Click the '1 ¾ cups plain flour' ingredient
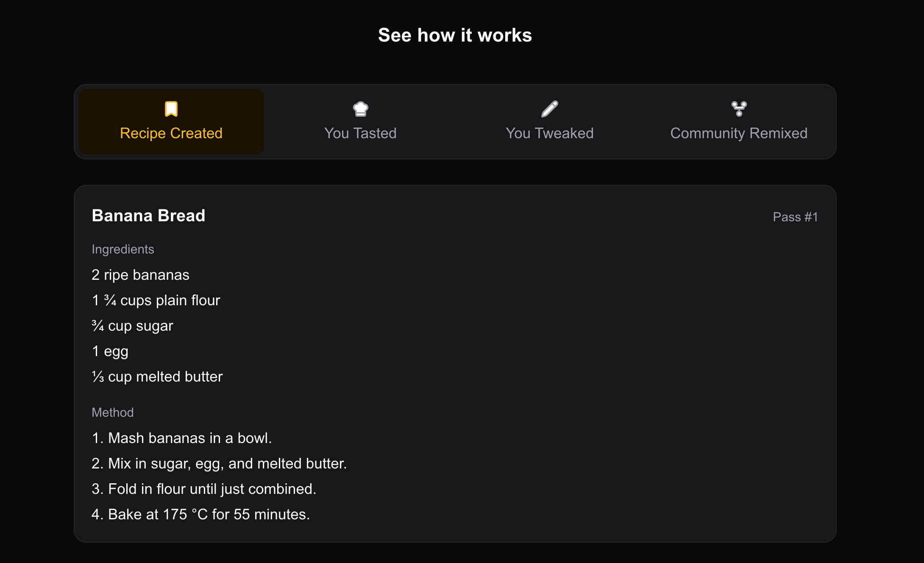Screen dimensions: 924x563 [156, 301]
